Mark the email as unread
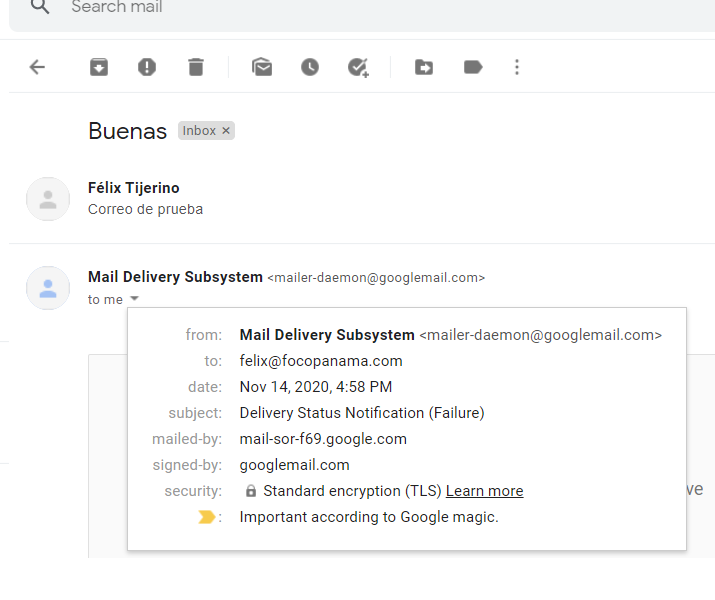Image resolution: width=715 pixels, height=600 pixels. (262, 67)
